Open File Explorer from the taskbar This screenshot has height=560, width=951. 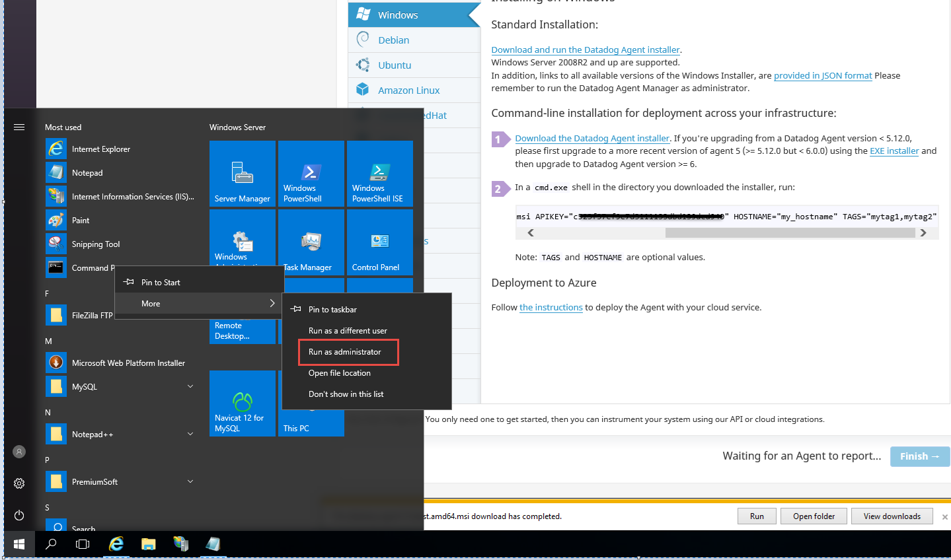click(148, 544)
